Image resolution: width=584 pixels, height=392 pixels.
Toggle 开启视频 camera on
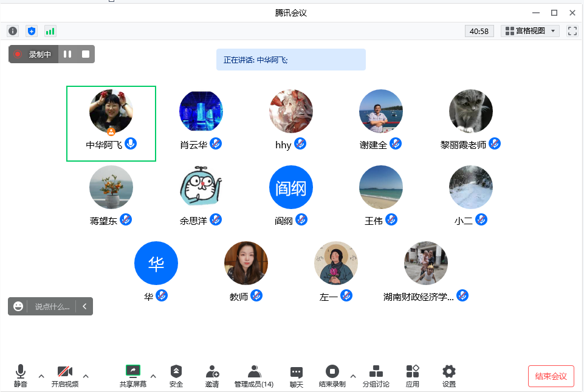(x=64, y=375)
